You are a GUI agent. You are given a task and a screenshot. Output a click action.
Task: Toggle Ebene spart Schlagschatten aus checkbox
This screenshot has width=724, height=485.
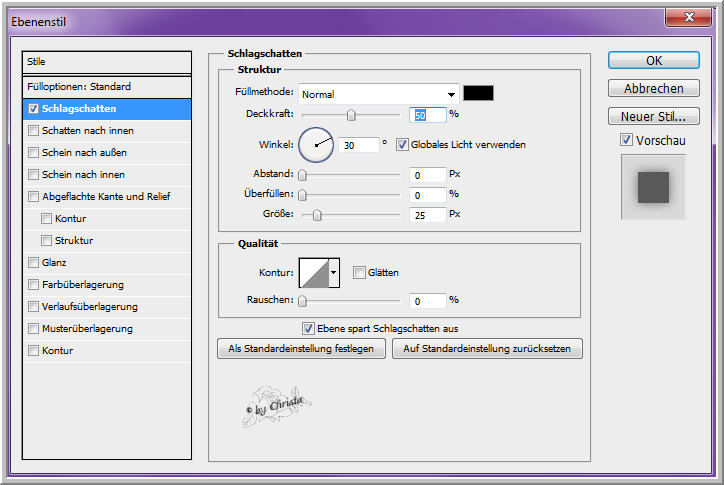(x=308, y=328)
